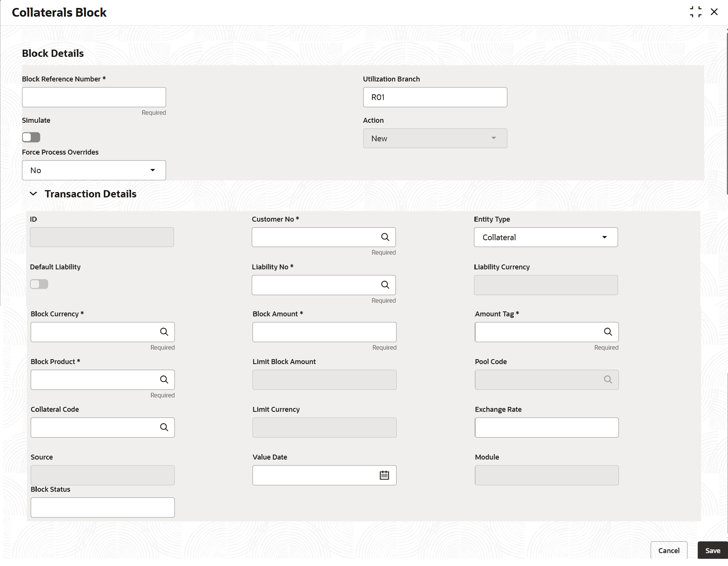This screenshot has width=728, height=566.
Task: Open Force Process Overrides dropdown
Action: (94, 170)
